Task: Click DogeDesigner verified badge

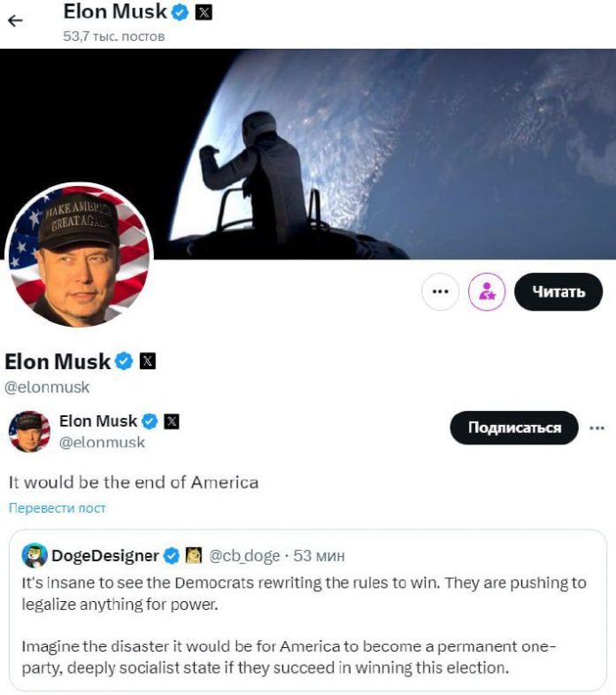Action: [172, 556]
